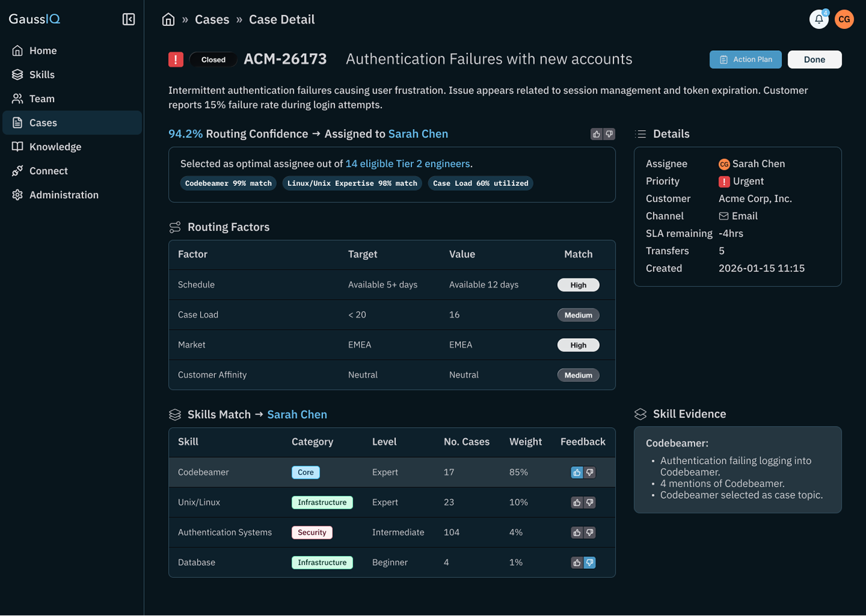Click the Done button
866x616 pixels.
tap(815, 60)
